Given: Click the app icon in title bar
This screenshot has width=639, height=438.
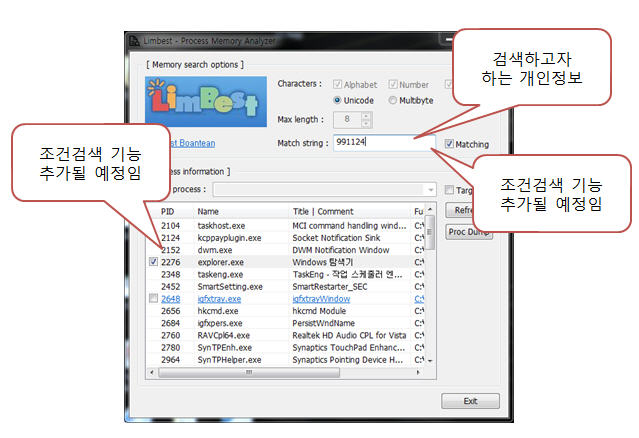Looking at the screenshot, I should point(135,39).
